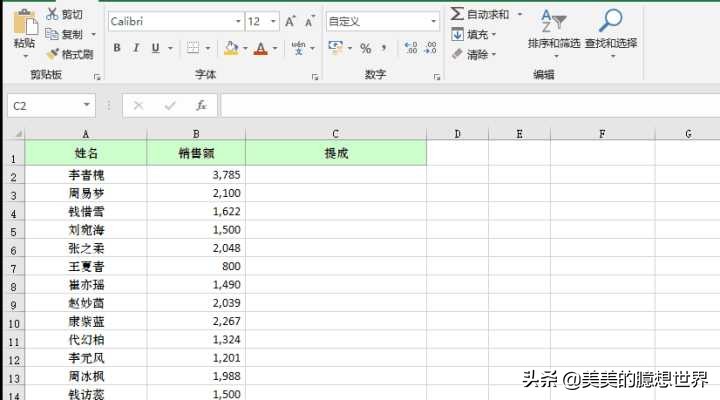Click the cell containing 2,048
This screenshot has height=400, width=720.
pyautogui.click(x=196, y=248)
